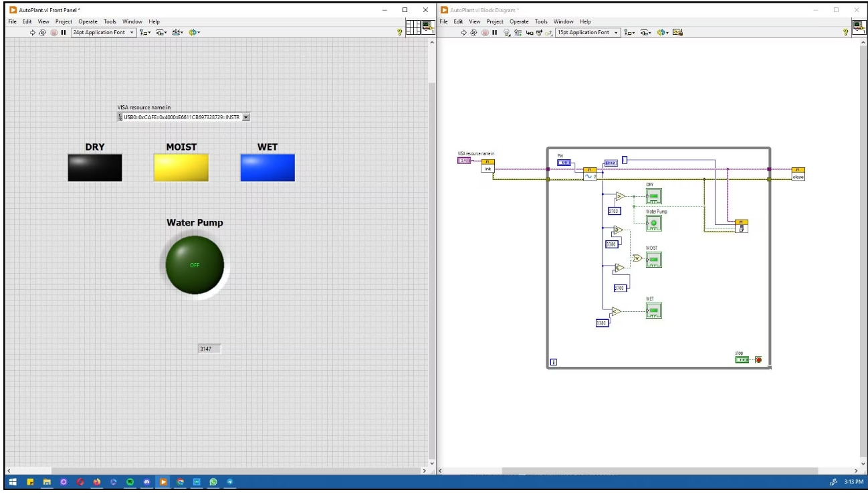The width and height of the screenshot is (868, 498).
Task: Select the WET boolean terminal on diagram
Action: point(653,311)
